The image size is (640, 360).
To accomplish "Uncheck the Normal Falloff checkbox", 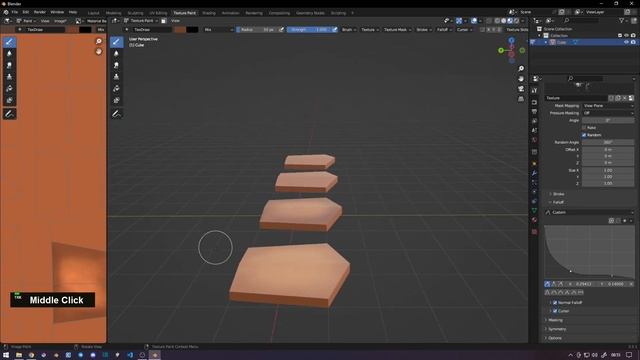I will point(555,302).
